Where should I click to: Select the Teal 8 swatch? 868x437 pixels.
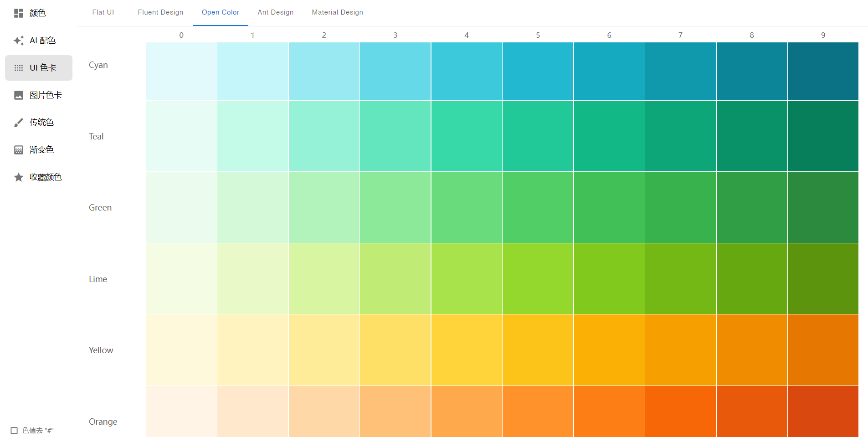[752, 136]
